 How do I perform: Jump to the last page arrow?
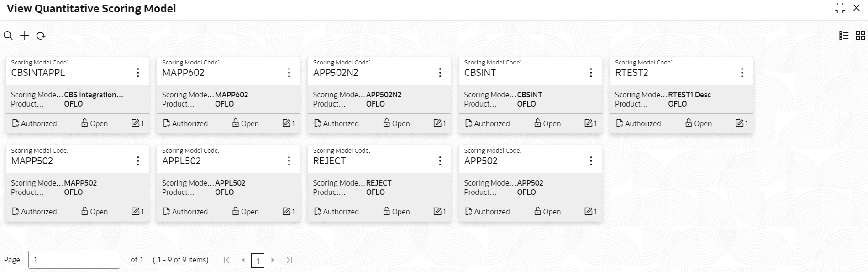tap(289, 260)
